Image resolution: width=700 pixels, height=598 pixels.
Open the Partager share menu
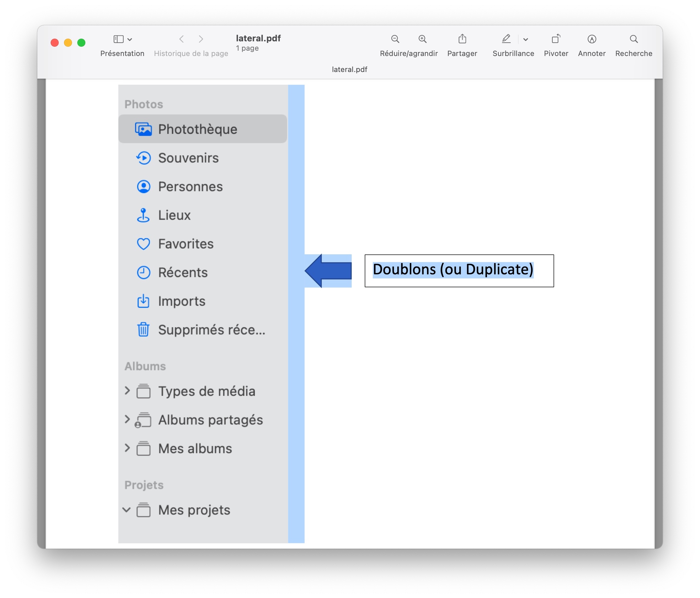[x=462, y=39]
